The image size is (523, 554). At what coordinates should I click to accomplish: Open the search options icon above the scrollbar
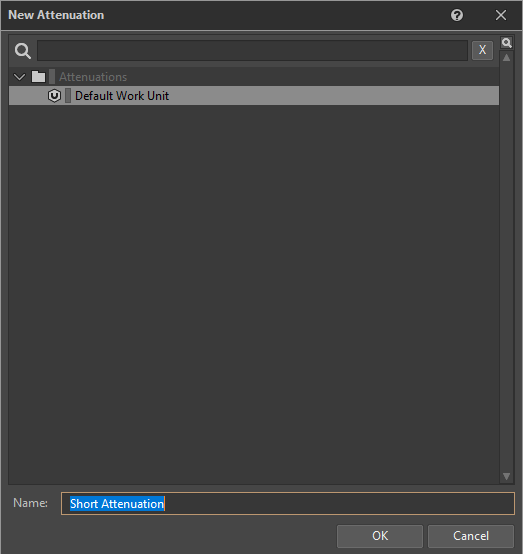pos(506,43)
